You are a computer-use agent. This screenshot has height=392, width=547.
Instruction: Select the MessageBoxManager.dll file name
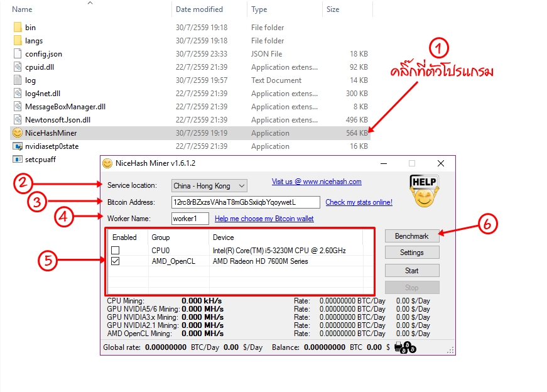pyautogui.click(x=65, y=106)
